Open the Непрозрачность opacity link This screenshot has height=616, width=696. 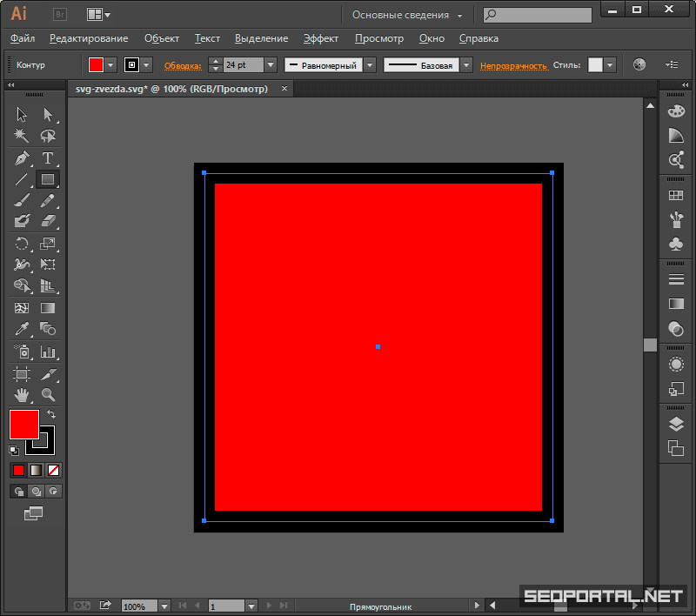[513, 66]
